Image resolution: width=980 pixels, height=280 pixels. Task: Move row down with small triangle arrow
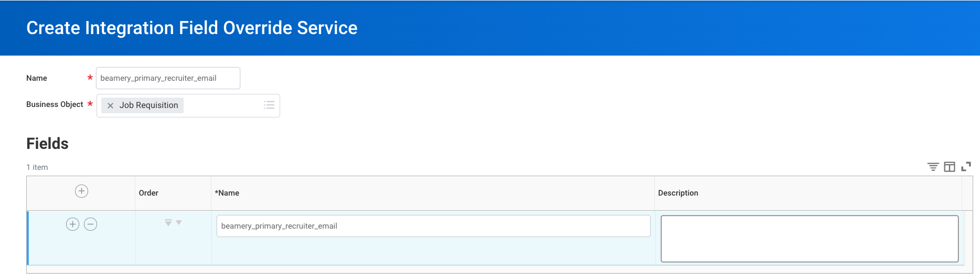point(179,223)
